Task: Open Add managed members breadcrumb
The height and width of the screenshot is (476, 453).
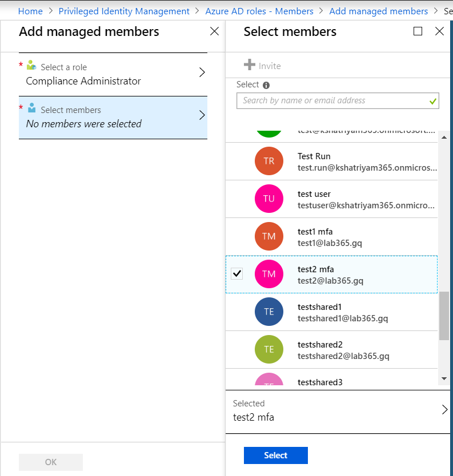Action: point(379,11)
